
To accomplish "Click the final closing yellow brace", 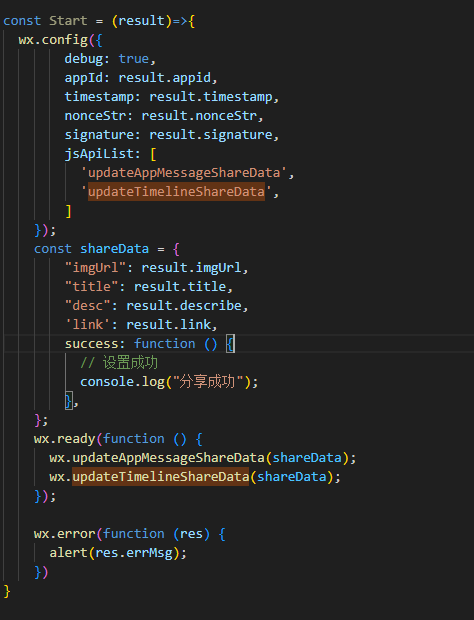I will tap(6, 591).
